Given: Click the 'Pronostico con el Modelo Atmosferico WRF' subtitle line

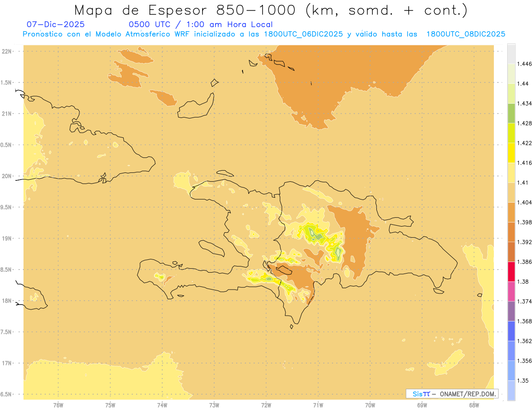Looking at the screenshot, I should (264, 34).
